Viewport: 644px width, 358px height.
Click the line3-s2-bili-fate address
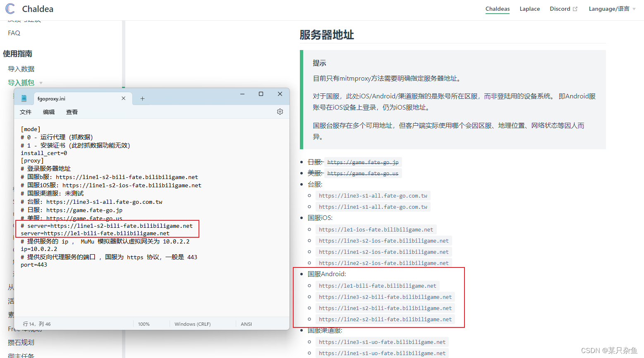385,297
